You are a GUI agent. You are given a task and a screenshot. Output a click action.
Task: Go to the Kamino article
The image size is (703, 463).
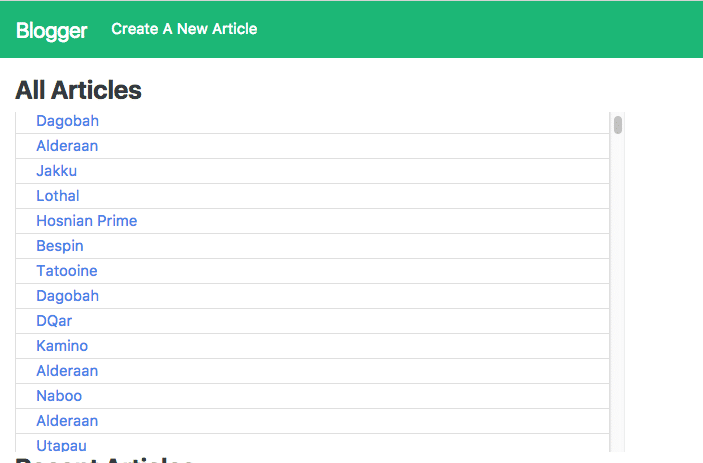(x=62, y=346)
